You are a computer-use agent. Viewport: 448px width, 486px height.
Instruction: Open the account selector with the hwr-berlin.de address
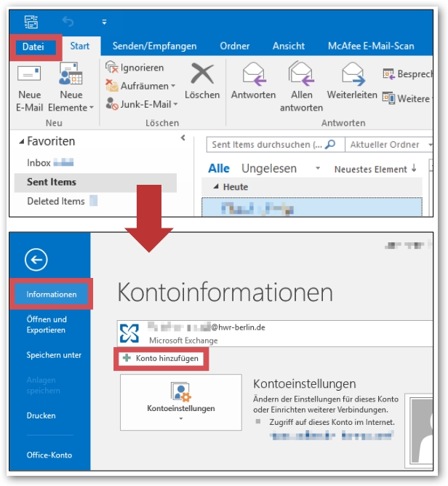click(x=275, y=334)
